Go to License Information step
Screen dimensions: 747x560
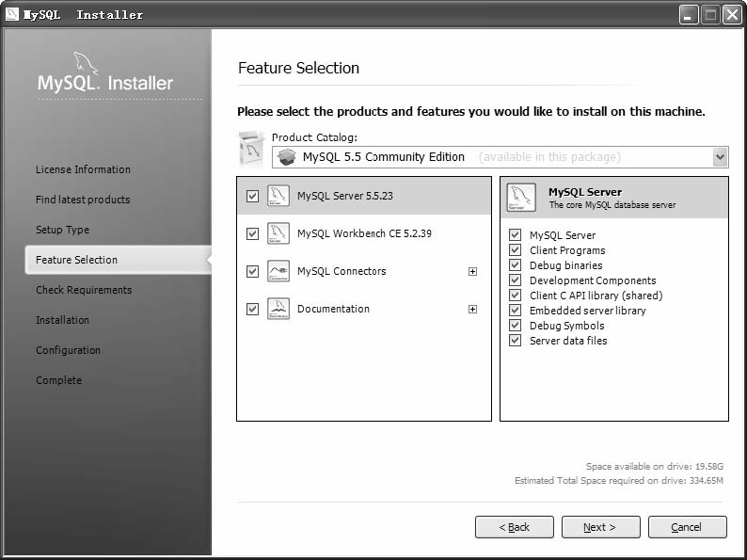point(83,169)
